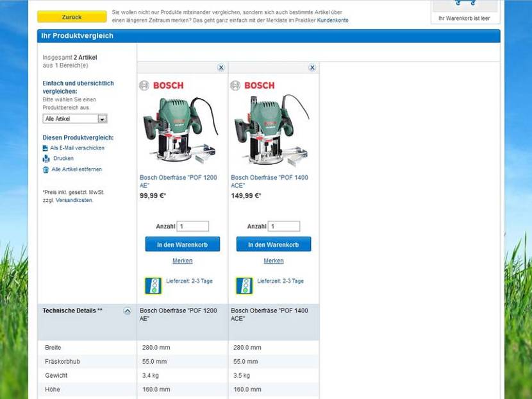Click the Breite row label

click(53, 348)
